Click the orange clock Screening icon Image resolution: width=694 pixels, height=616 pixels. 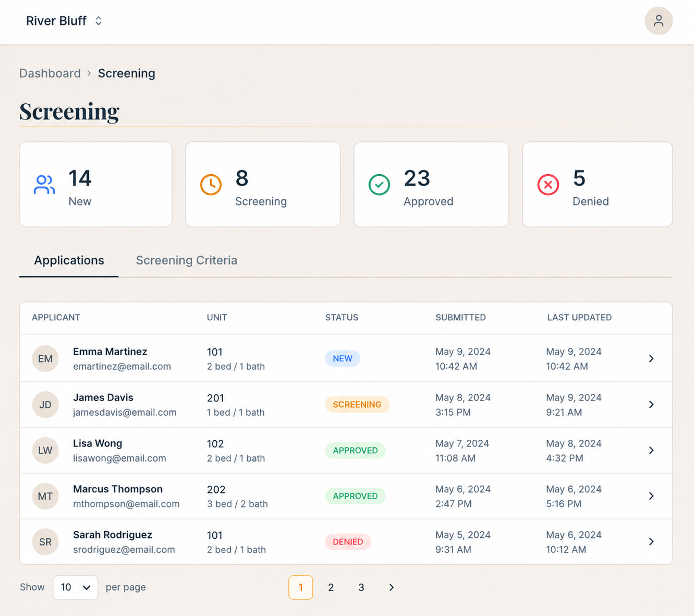pyautogui.click(x=211, y=185)
